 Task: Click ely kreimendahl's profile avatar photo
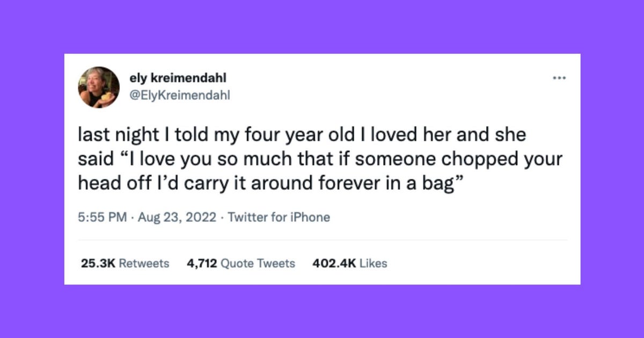tap(99, 87)
